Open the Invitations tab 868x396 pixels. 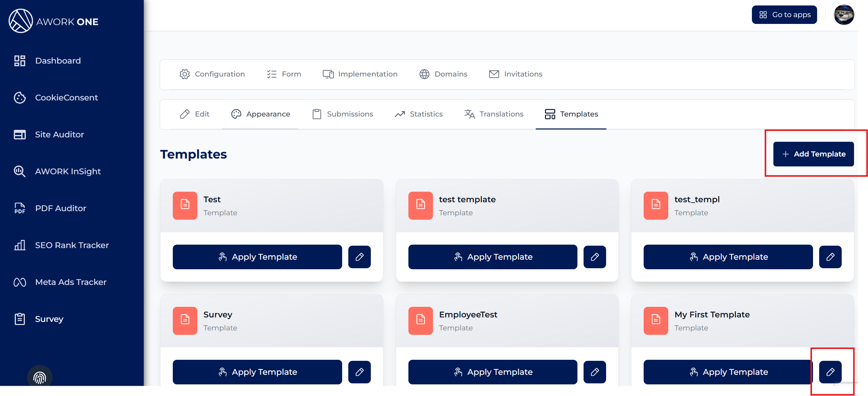pos(516,74)
